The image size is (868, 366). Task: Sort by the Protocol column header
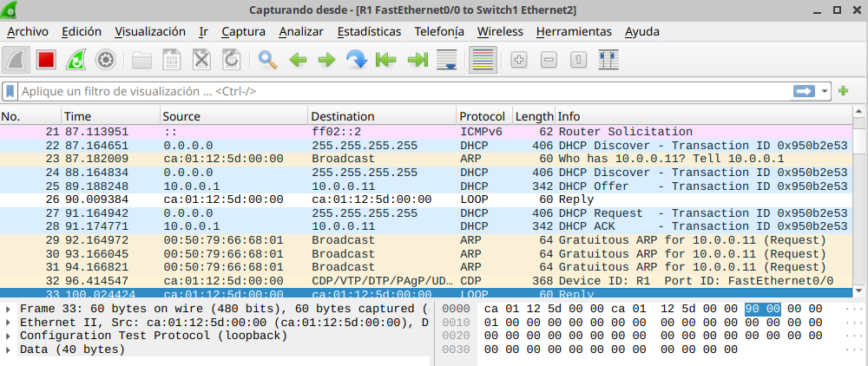click(x=484, y=117)
